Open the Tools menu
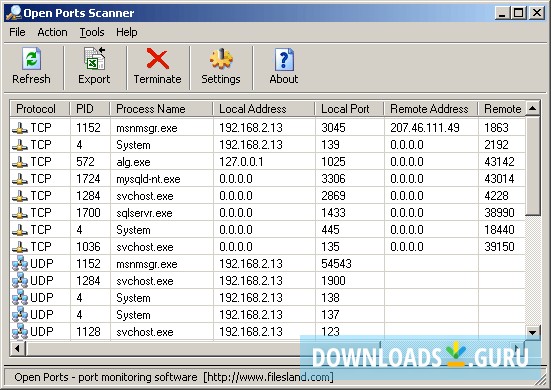Image resolution: width=551 pixels, height=390 pixels. (x=92, y=32)
